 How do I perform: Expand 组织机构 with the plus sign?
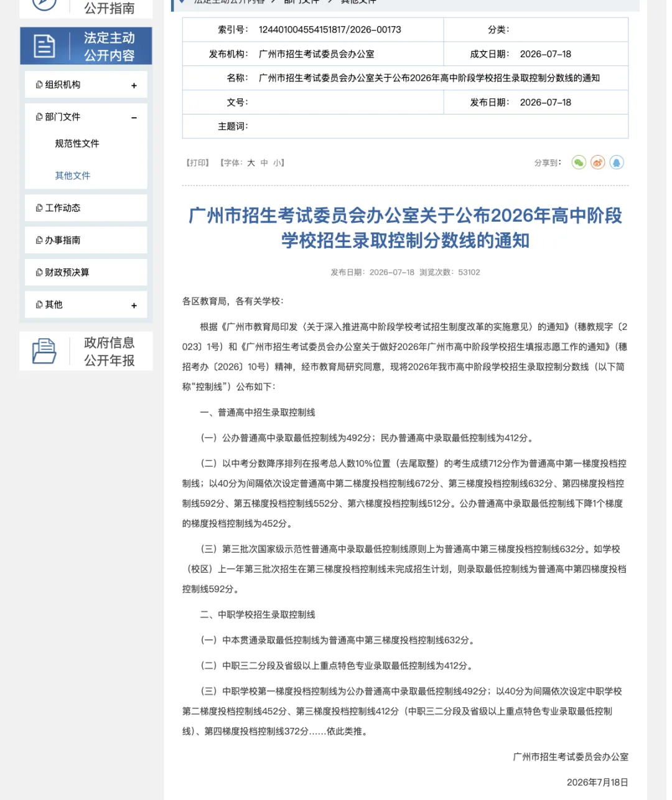point(134,86)
